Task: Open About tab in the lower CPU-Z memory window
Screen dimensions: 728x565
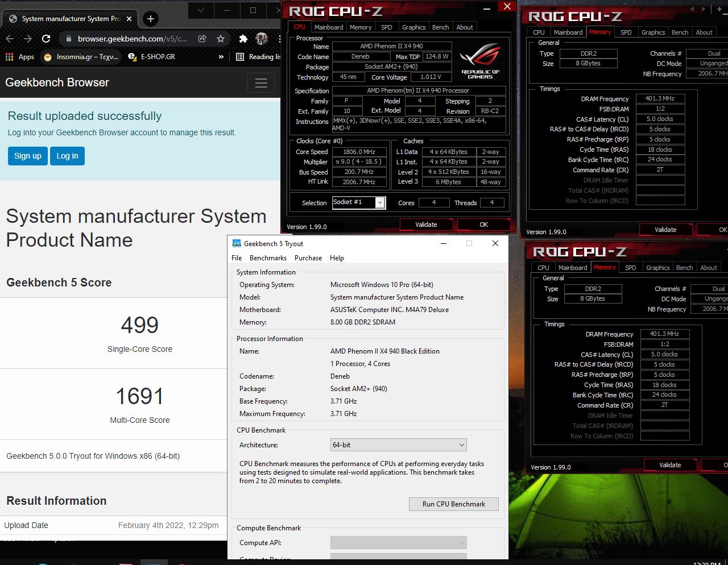Action: [x=709, y=268]
